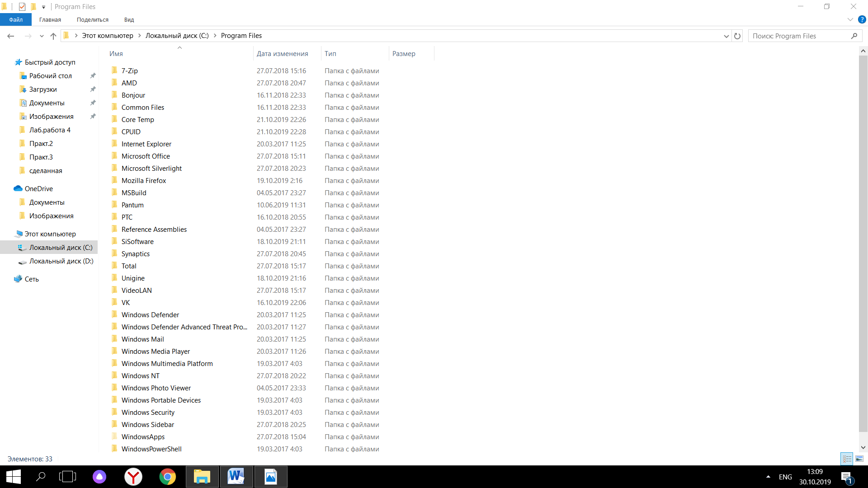
Task: Switch to File Explorer taskbar icon
Action: click(x=202, y=477)
